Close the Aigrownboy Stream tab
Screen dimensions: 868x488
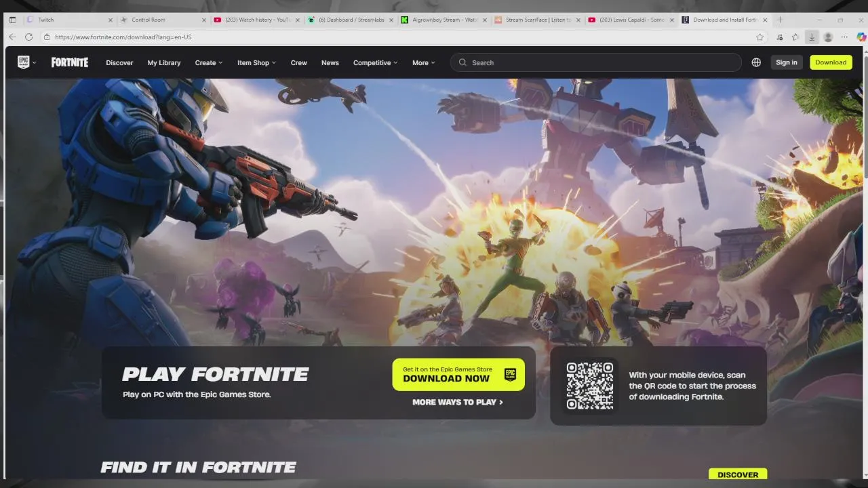tap(485, 20)
